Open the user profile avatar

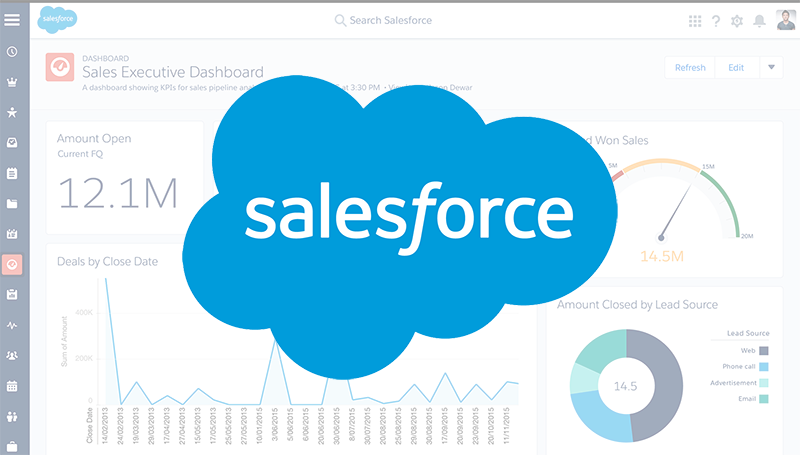click(784, 20)
